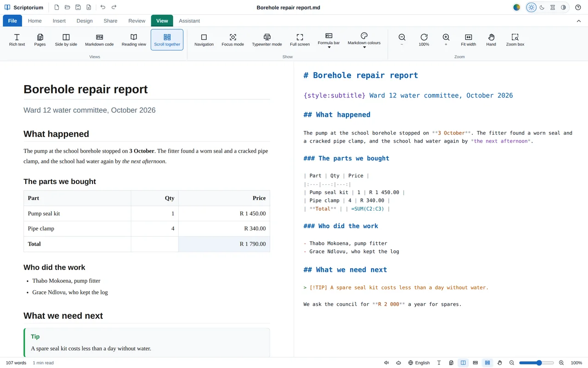Enable Typewriter mode
Screen dimensions: 588x368
[267, 40]
